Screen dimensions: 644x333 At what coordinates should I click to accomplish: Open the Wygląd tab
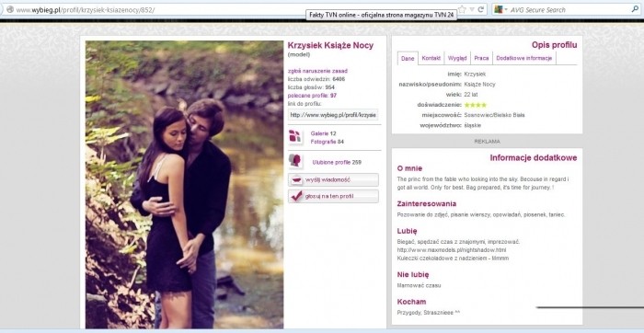click(x=457, y=58)
